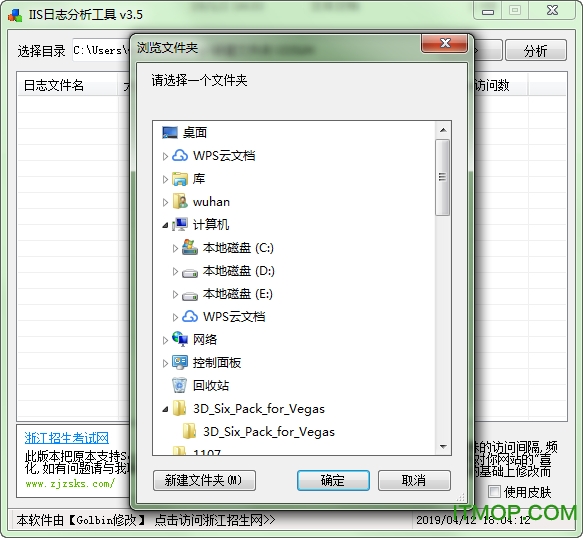The width and height of the screenshot is (583, 538).
Task: Select the 回收站 recycle bin icon
Action: click(179, 386)
